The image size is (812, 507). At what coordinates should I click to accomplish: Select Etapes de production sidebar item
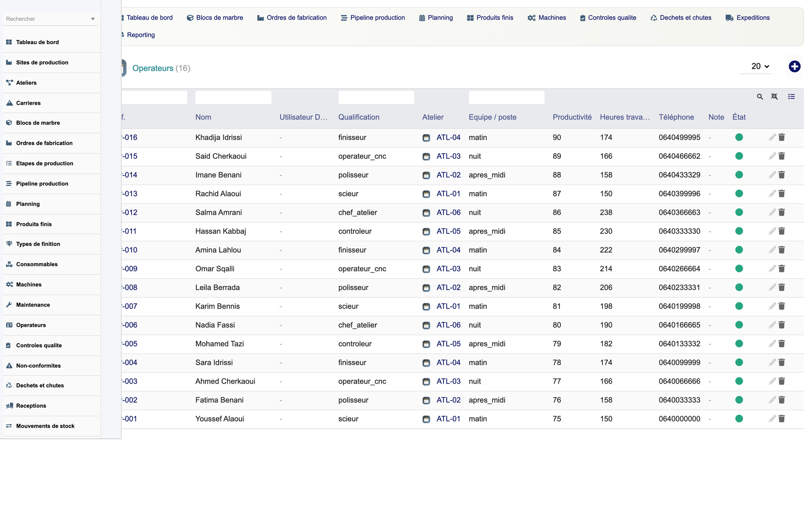[45, 163]
